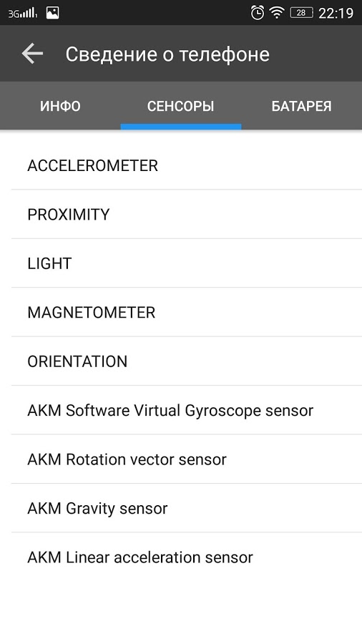Tap the Wi-Fi status icon

pos(278,13)
